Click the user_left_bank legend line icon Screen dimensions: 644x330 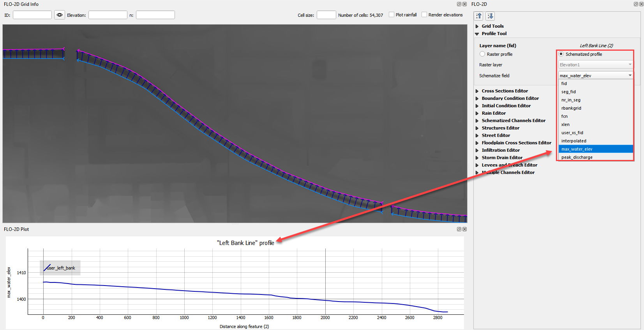[x=48, y=268]
